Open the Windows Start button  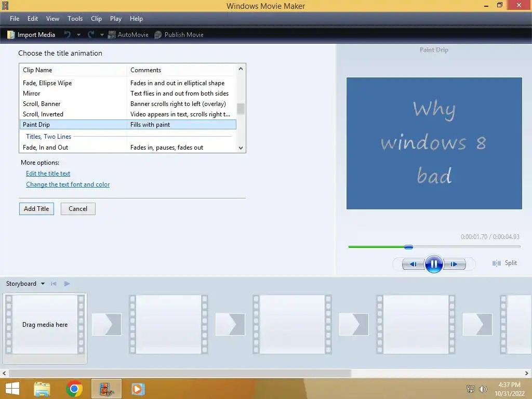point(12,389)
